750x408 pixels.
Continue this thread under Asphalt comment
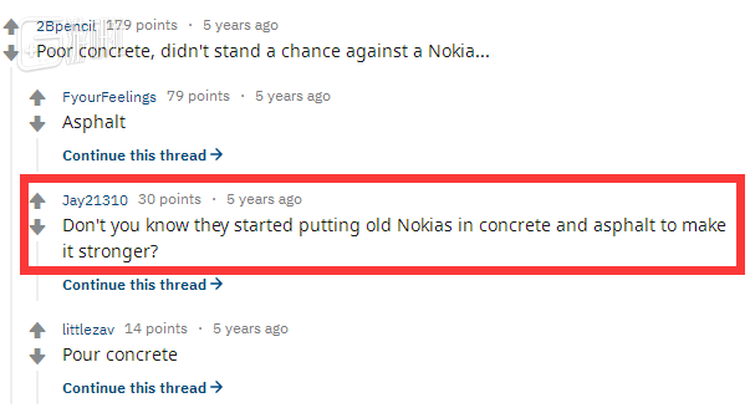(x=142, y=155)
